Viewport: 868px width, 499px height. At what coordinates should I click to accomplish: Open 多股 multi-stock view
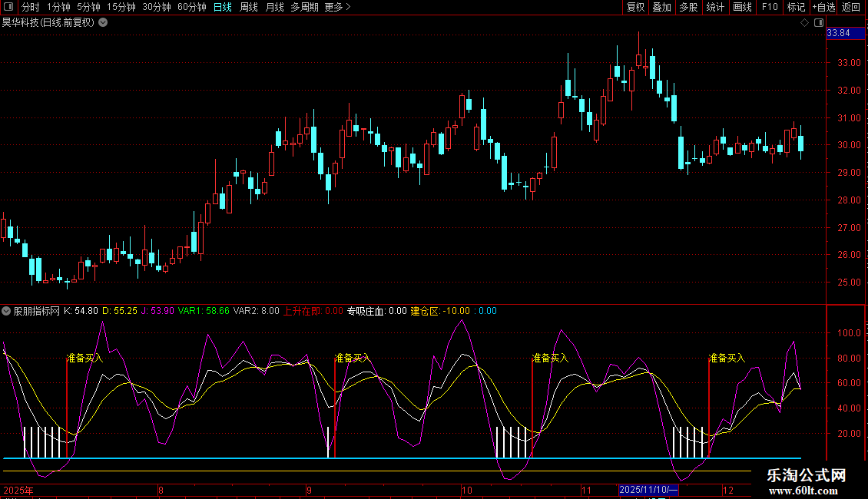(687, 8)
